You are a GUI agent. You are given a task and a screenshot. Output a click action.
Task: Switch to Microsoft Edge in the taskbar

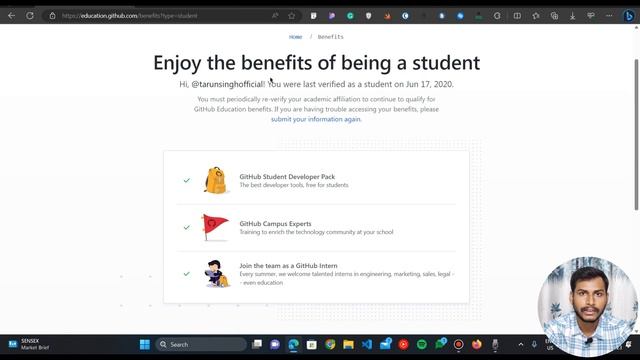tap(293, 344)
